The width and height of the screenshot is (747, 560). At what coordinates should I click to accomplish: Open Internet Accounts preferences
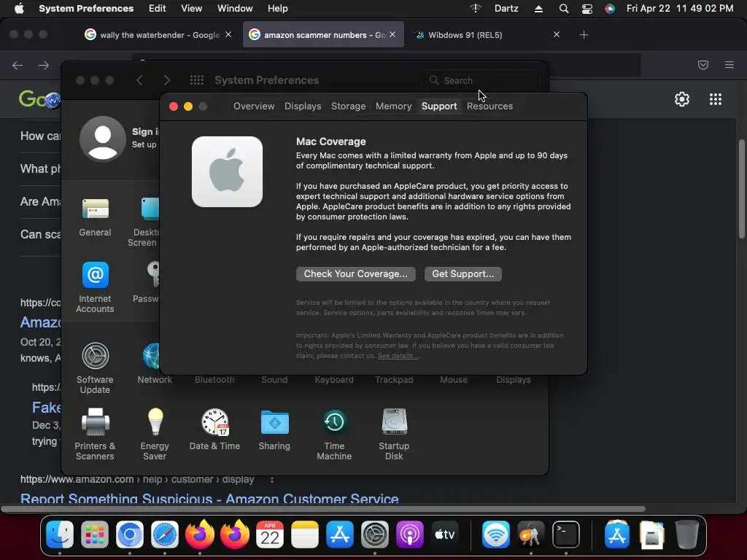coord(95,287)
